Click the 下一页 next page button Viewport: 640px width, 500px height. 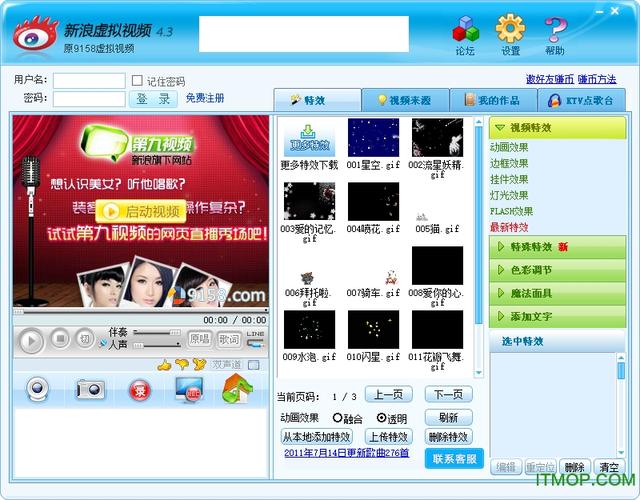click(448, 394)
